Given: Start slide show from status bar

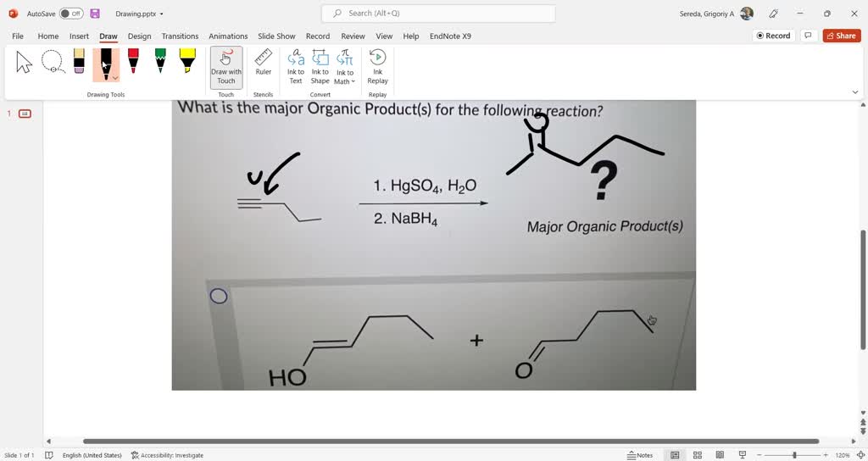Looking at the screenshot, I should click(743, 455).
